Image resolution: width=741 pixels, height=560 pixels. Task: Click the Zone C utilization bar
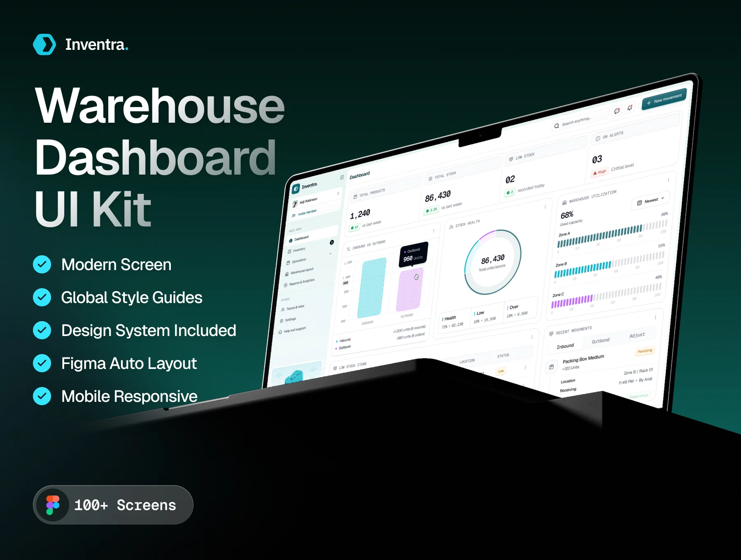pyautogui.click(x=606, y=295)
